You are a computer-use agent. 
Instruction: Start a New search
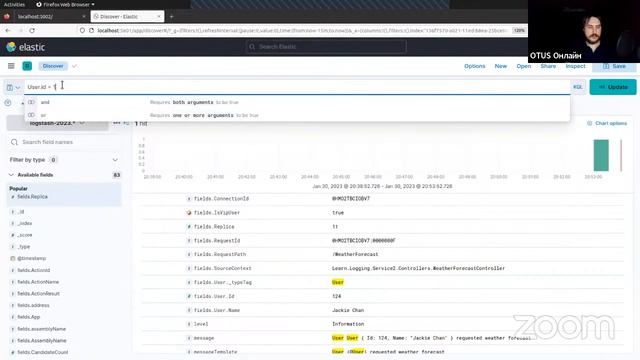click(500, 66)
